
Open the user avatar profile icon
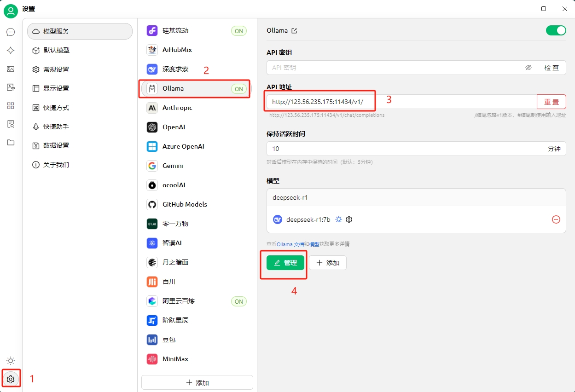tap(11, 11)
